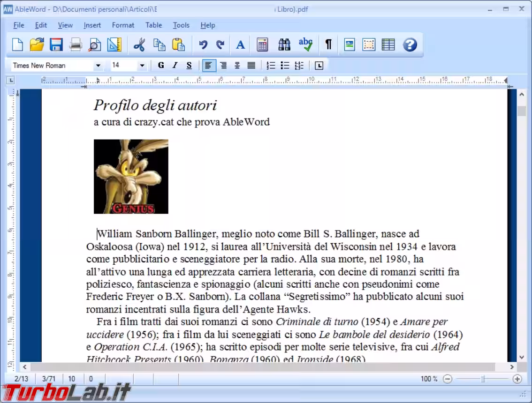Click the zoom in plus button
Image resolution: width=532 pixels, height=403 pixels.
click(517, 379)
